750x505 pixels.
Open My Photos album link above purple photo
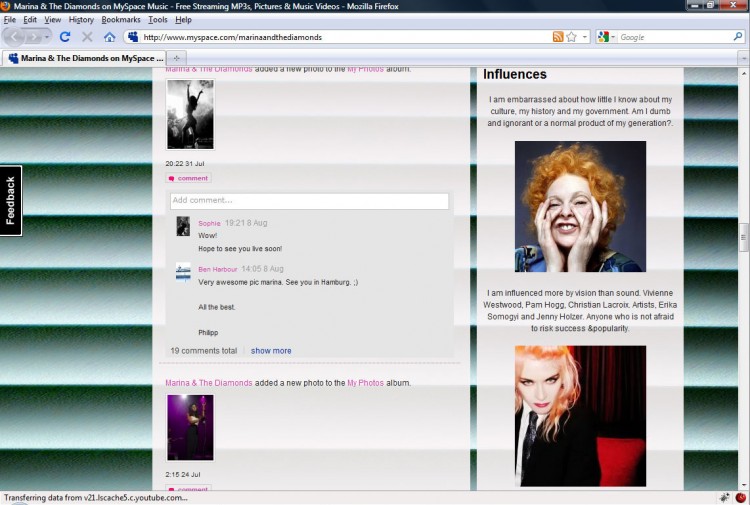coord(365,383)
